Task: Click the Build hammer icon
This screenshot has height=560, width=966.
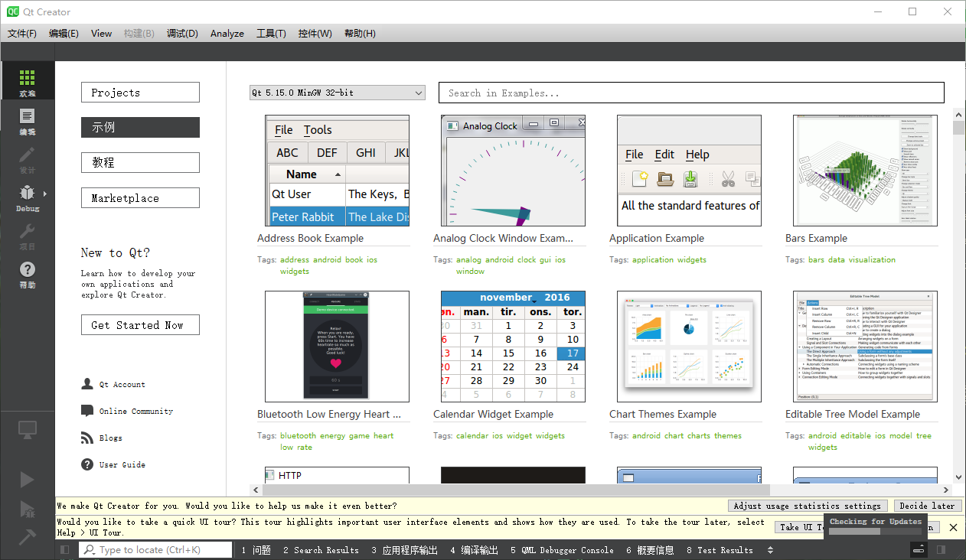Action: coord(28,537)
